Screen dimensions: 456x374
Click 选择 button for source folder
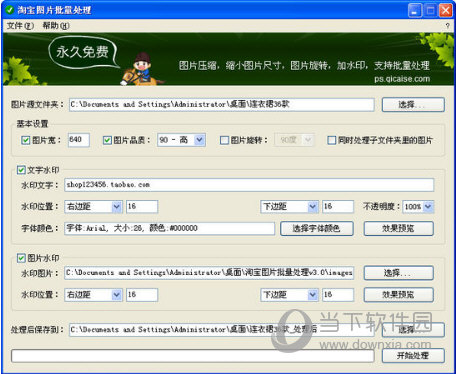[x=413, y=105]
